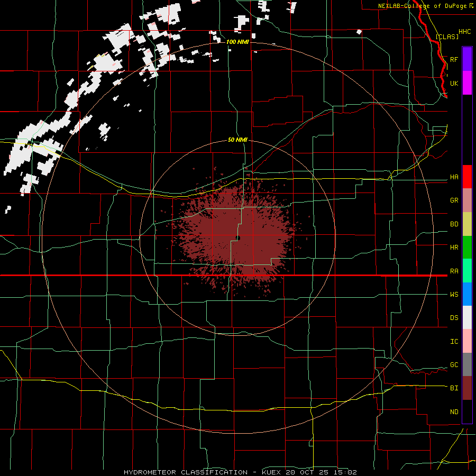Image resolution: width=476 pixels, height=476 pixels.
Task: Click the IC legend label
Action: [454, 342]
